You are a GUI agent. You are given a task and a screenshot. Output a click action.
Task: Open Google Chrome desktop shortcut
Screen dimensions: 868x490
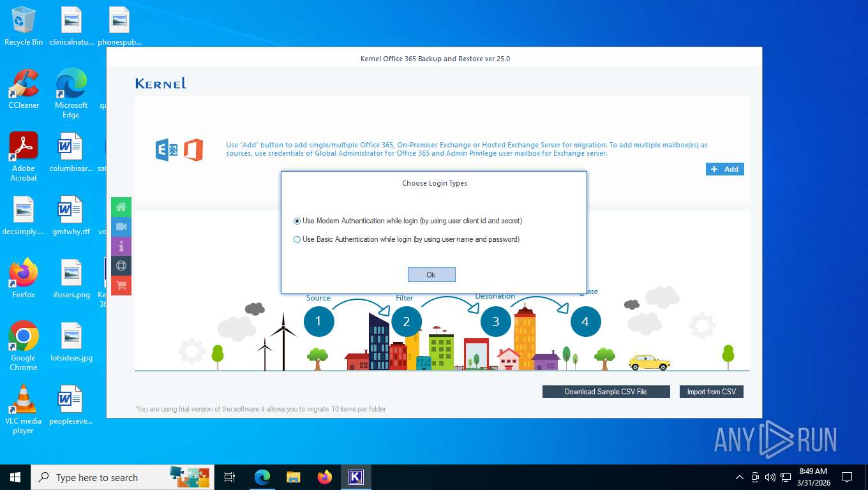pyautogui.click(x=24, y=346)
